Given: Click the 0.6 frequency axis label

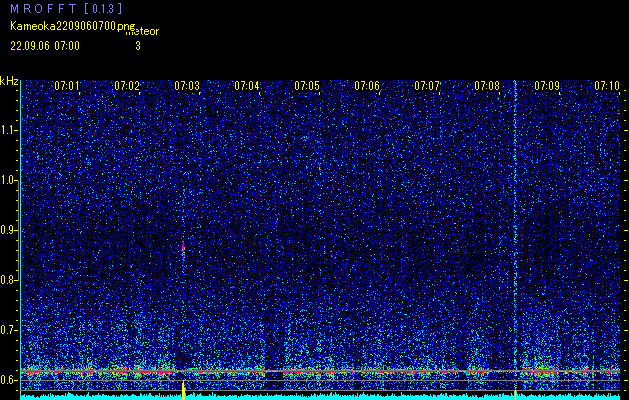Looking at the screenshot, I should point(8,380).
